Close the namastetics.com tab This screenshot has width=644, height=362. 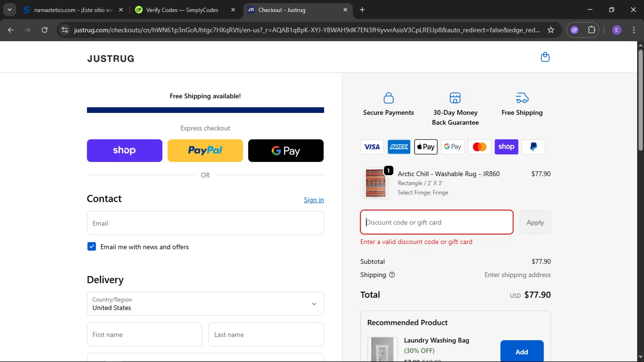point(121,10)
